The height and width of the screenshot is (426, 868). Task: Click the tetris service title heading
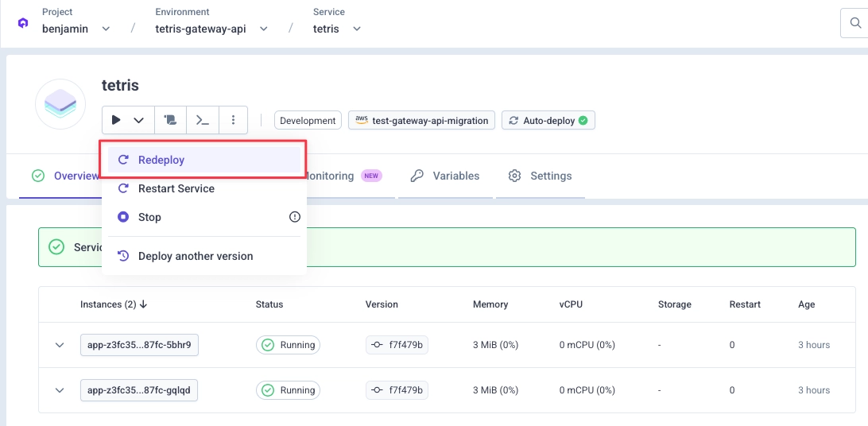(x=120, y=85)
